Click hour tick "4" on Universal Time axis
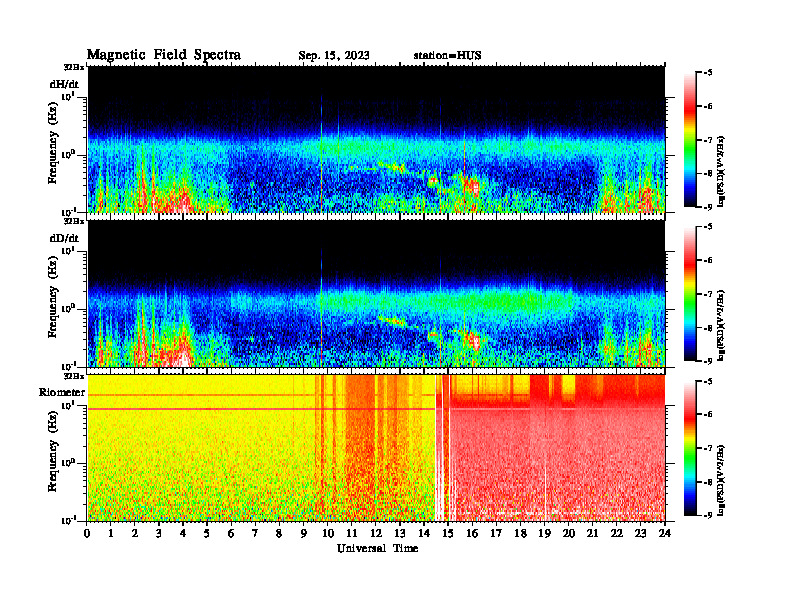This screenshot has width=792, height=612. (x=183, y=533)
